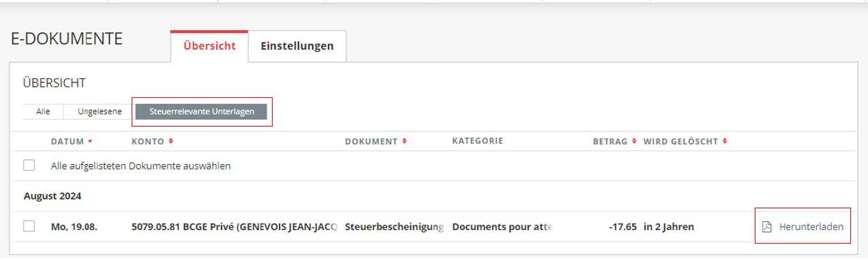Open the Steuerbescheinigung document entry
Image resolution: width=868 pixels, height=260 pixels.
click(x=395, y=227)
